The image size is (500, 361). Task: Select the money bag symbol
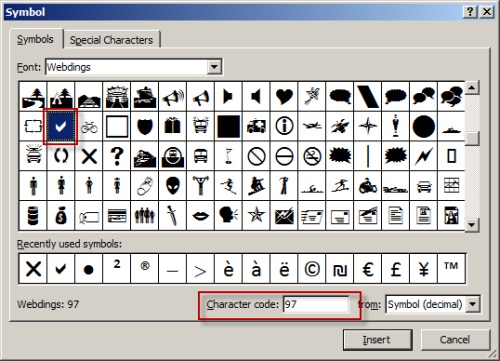(61, 216)
